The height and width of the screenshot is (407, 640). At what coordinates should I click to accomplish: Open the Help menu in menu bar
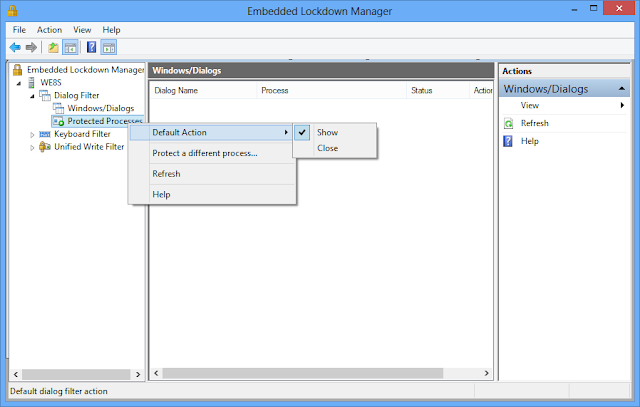111,30
